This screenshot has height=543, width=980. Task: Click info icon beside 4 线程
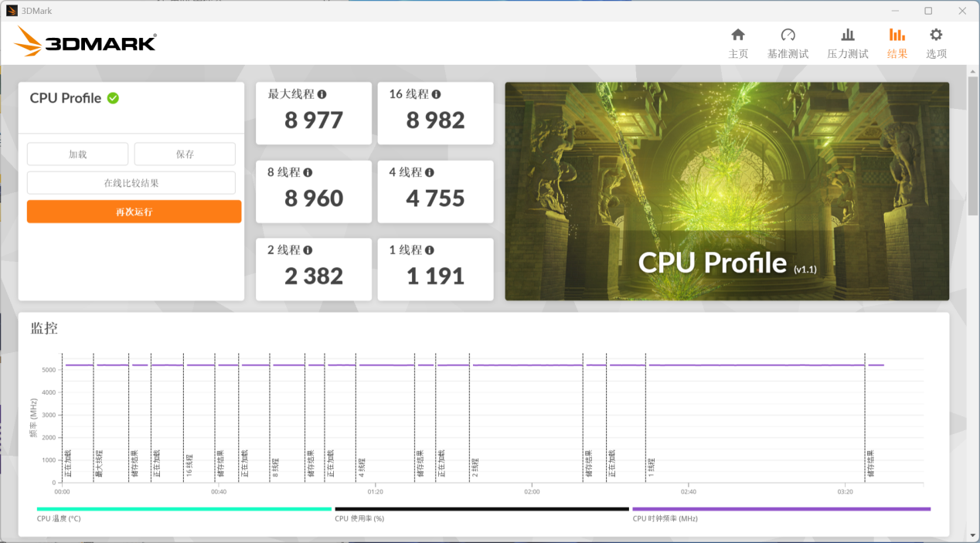click(430, 172)
